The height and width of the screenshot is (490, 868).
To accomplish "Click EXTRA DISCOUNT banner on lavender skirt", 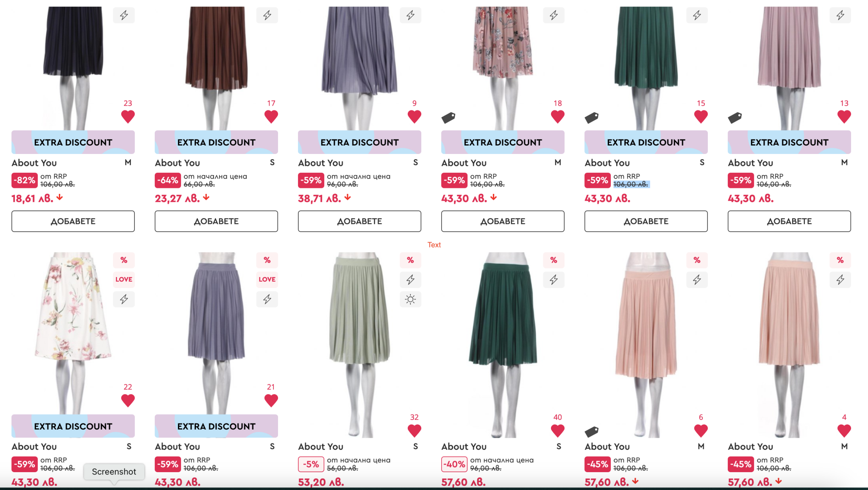I will 359,142.
